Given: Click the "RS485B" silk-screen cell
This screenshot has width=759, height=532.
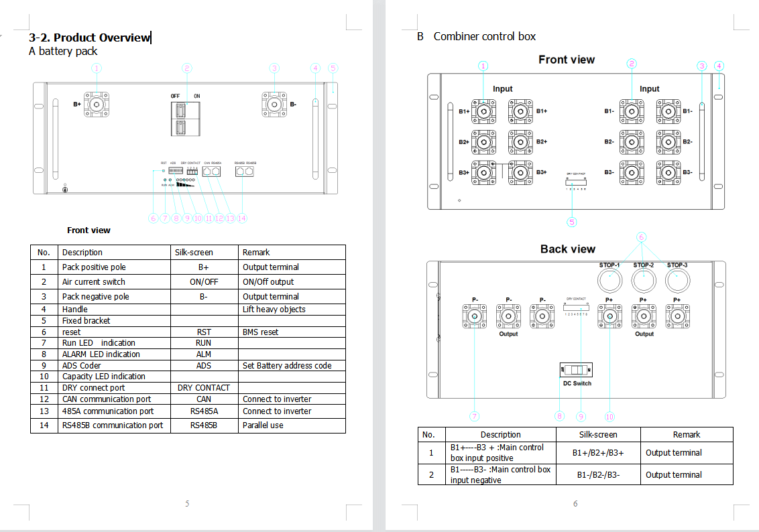Looking at the screenshot, I should (x=203, y=425).
